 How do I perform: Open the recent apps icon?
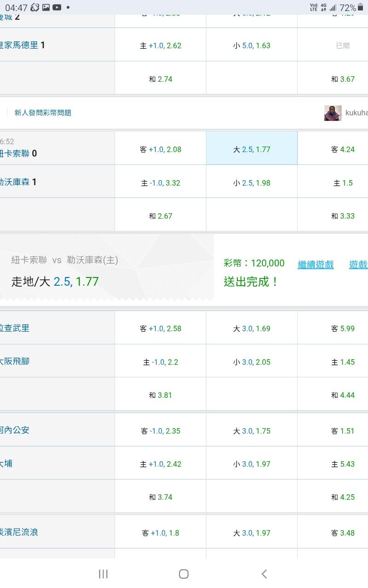pyautogui.click(x=103, y=573)
